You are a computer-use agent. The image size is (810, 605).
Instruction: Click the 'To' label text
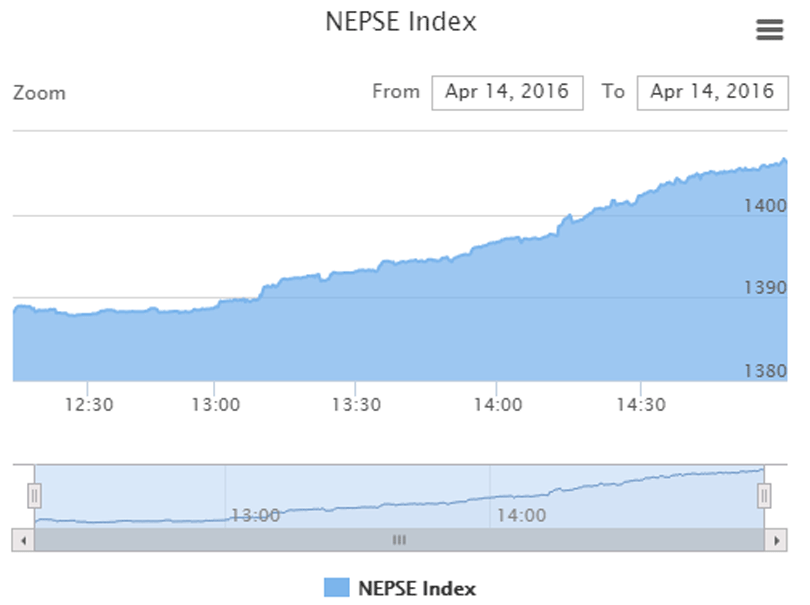click(x=613, y=91)
